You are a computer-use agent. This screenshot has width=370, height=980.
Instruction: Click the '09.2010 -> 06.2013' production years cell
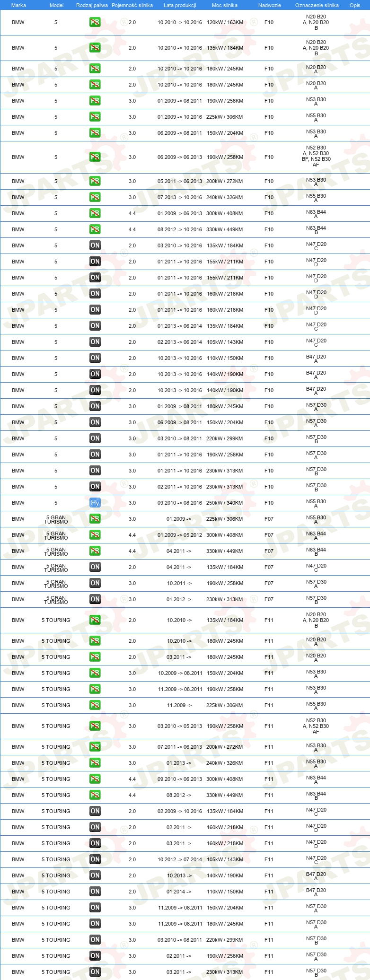(x=180, y=779)
